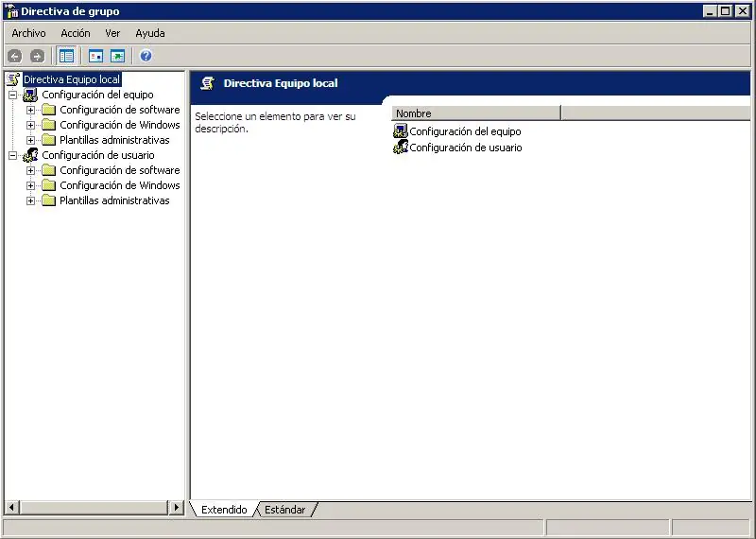Select Directiva Equipo local root node
The image size is (756, 539).
pyautogui.click(x=72, y=79)
